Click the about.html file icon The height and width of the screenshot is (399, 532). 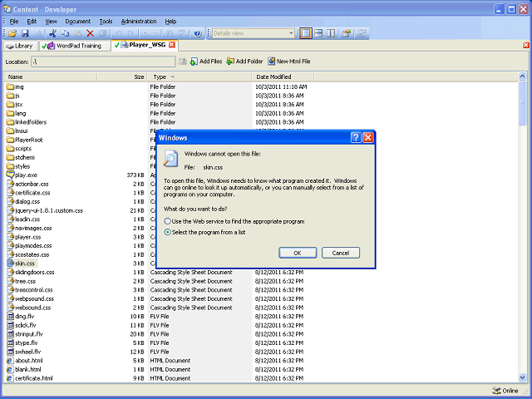(x=10, y=360)
